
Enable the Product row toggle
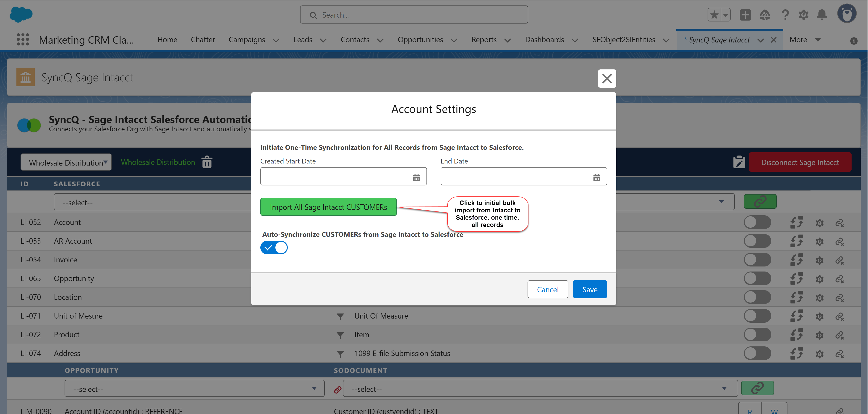(x=757, y=335)
